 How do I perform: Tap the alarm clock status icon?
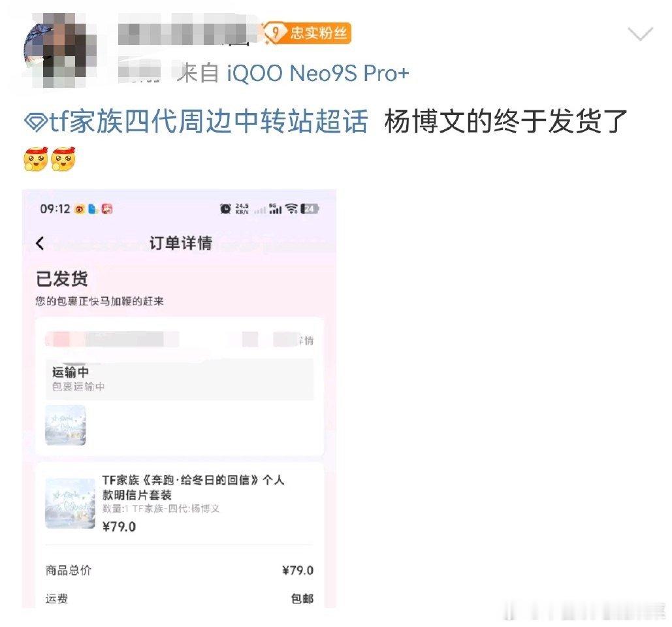coord(225,209)
